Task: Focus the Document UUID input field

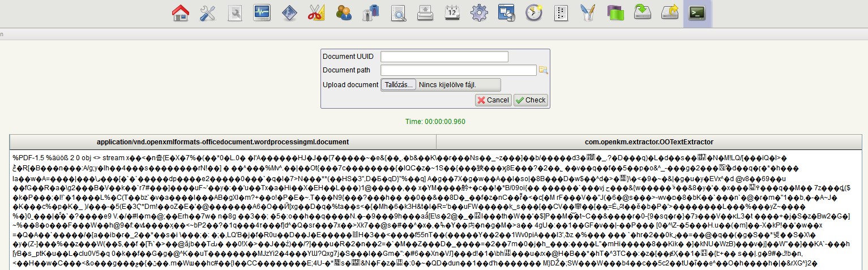Action: [444, 57]
